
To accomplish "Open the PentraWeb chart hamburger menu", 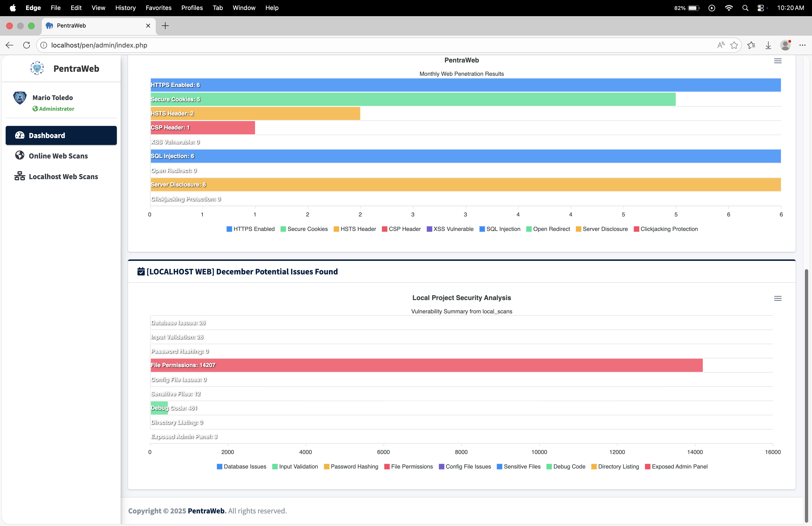I will coord(778,61).
